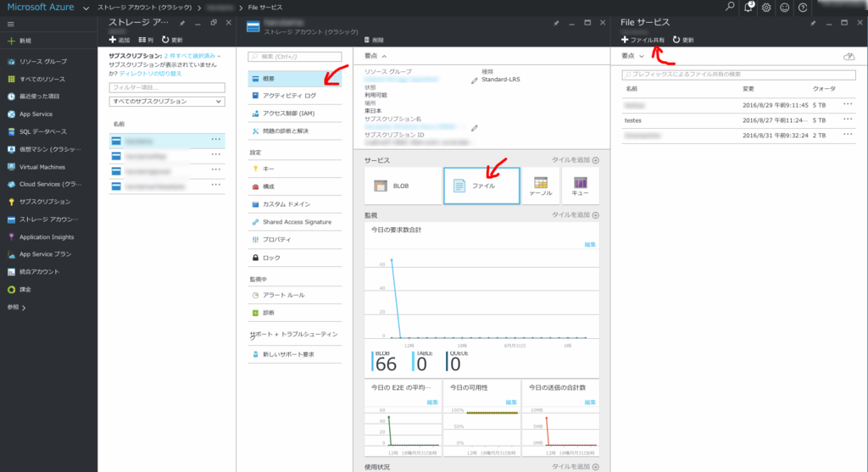Open Application Insights in sidebar
Screen dimensions: 868x472
tap(46, 236)
